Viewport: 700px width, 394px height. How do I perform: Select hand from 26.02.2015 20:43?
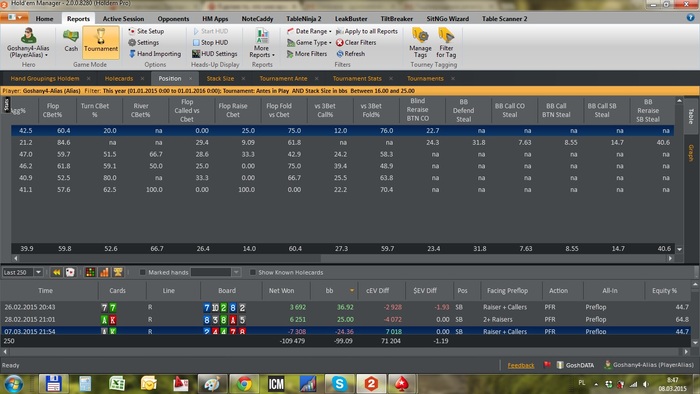(346, 307)
